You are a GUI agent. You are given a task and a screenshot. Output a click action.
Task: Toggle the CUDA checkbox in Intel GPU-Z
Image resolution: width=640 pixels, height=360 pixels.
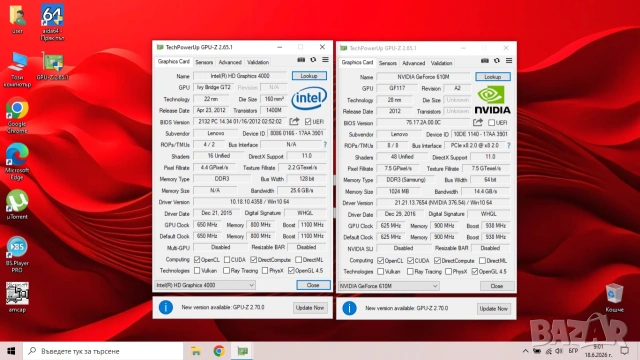227,260
